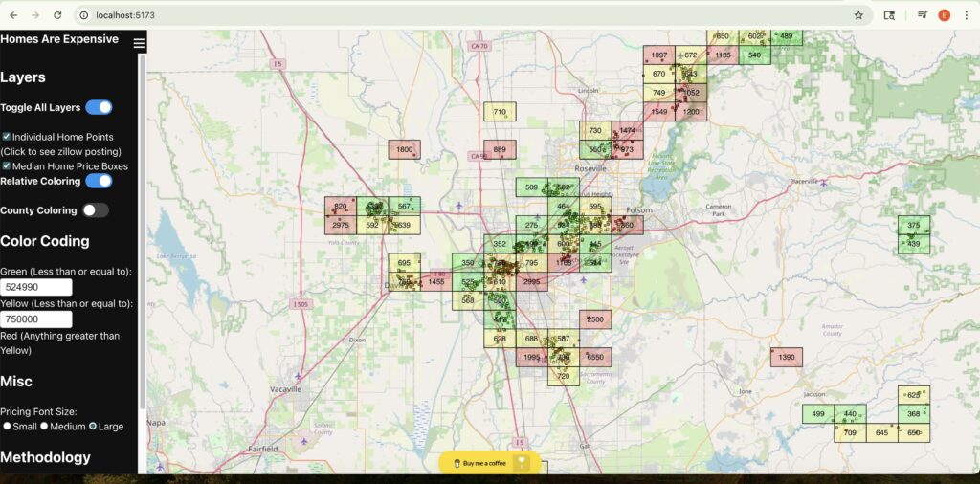Open the Chrome three-dot menu

(967, 15)
